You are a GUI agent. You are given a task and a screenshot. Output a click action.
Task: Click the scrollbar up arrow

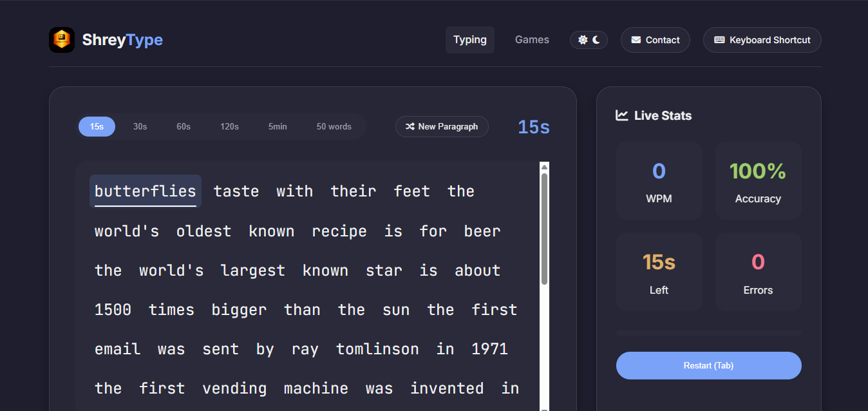click(544, 167)
